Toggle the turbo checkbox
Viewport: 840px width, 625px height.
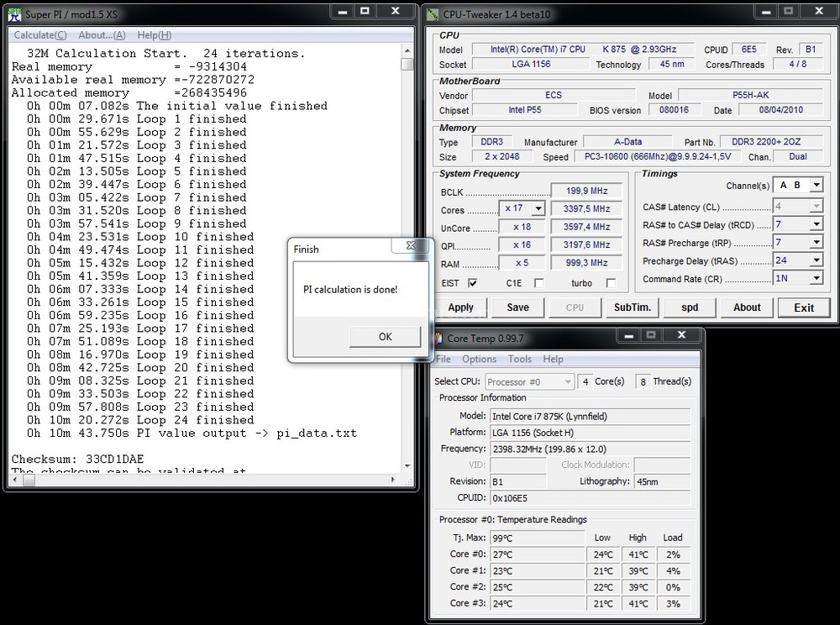point(611,283)
